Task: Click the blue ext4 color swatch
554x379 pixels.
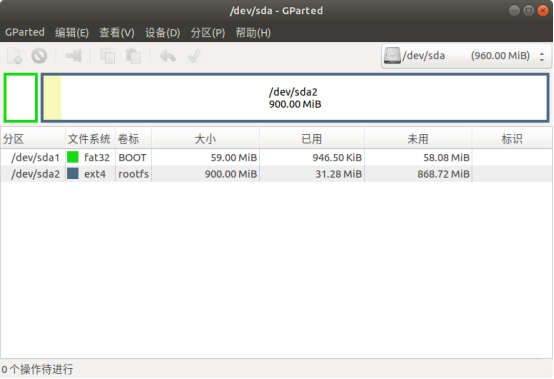Action: click(73, 173)
